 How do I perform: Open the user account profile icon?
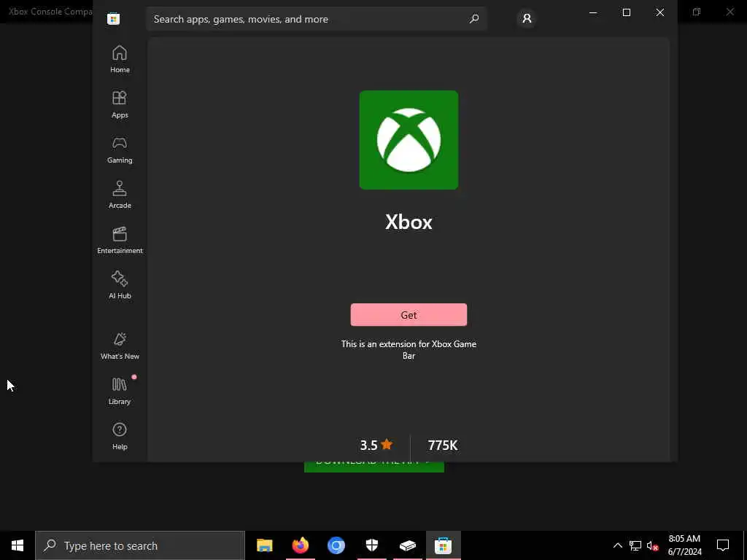coord(527,18)
